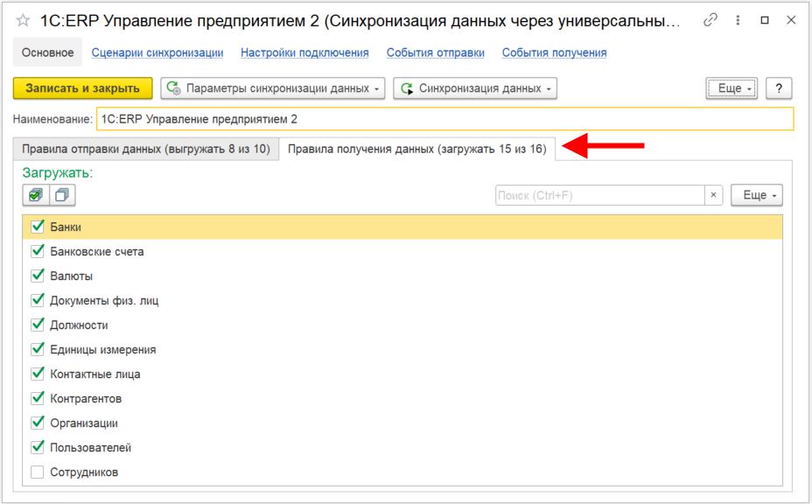Viewport: 812px width, 504px height.
Task: Uncheck the Валюты checkbox
Action: click(38, 276)
